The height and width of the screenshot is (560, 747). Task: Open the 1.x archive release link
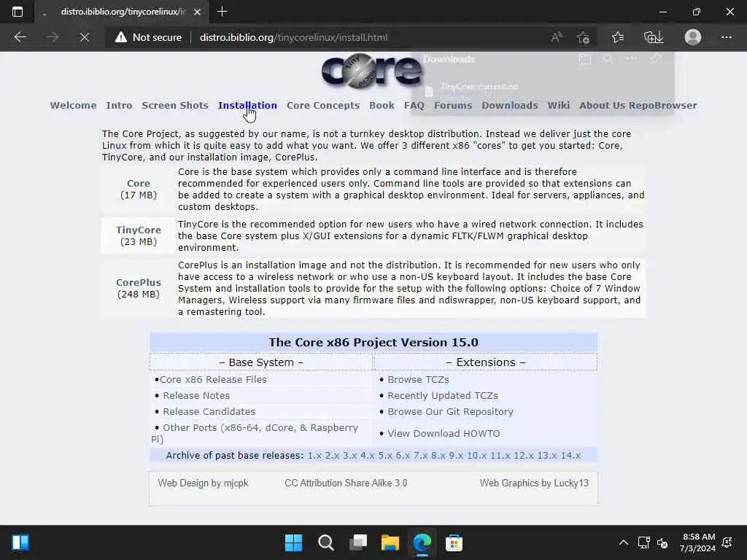tap(314, 456)
